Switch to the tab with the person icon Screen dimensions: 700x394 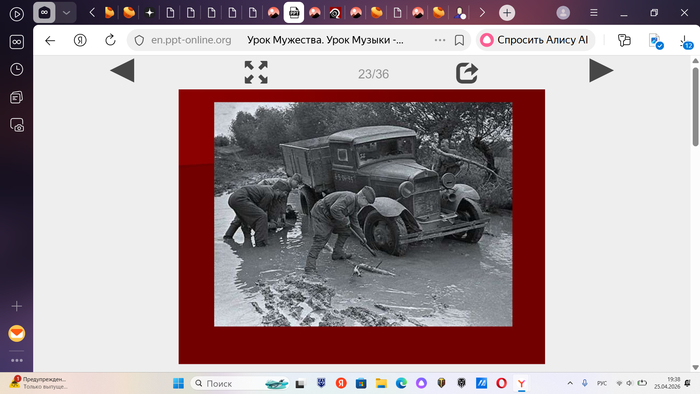click(x=459, y=13)
